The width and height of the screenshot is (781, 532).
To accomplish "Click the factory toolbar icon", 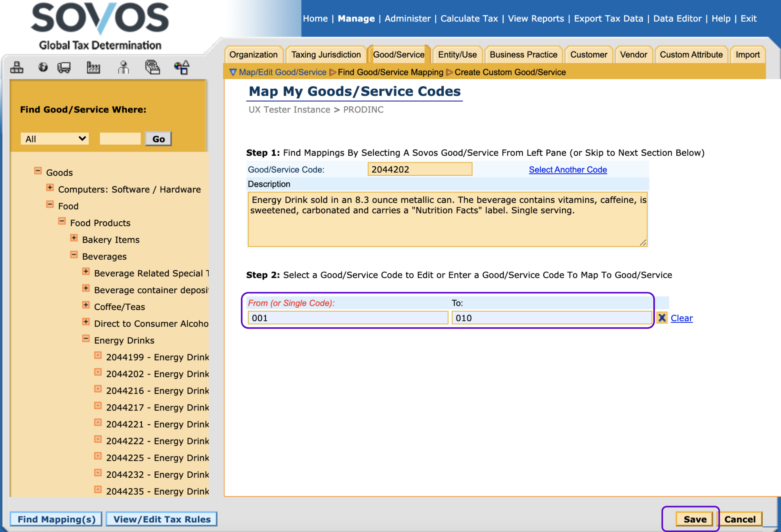I will click(x=93, y=68).
